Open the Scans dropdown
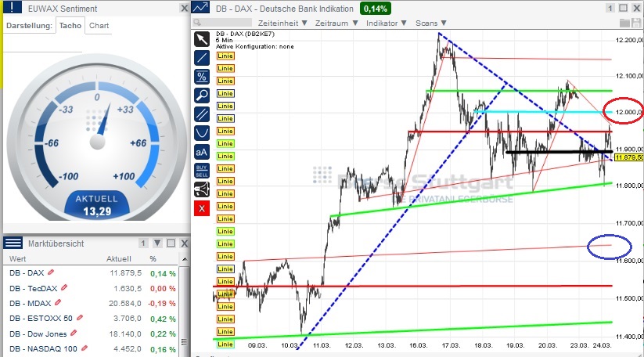This screenshot has width=644, height=357. (x=431, y=23)
